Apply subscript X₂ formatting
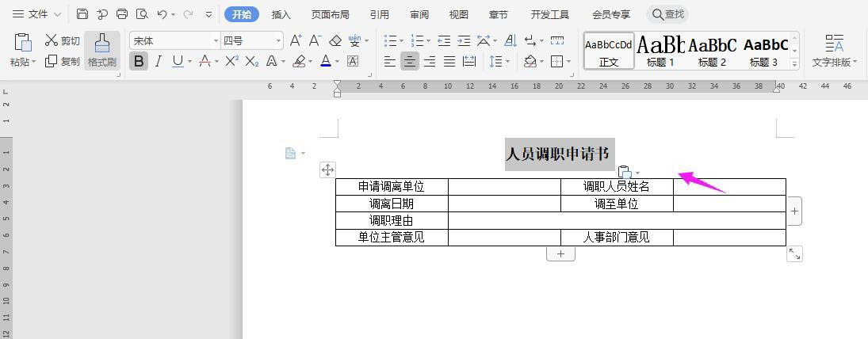Image resolution: width=868 pixels, height=339 pixels. point(252,62)
